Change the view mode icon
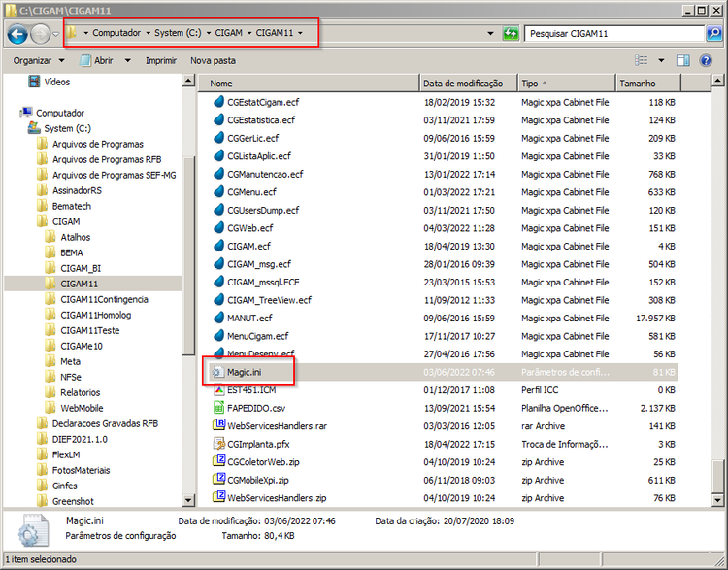 pos(642,60)
